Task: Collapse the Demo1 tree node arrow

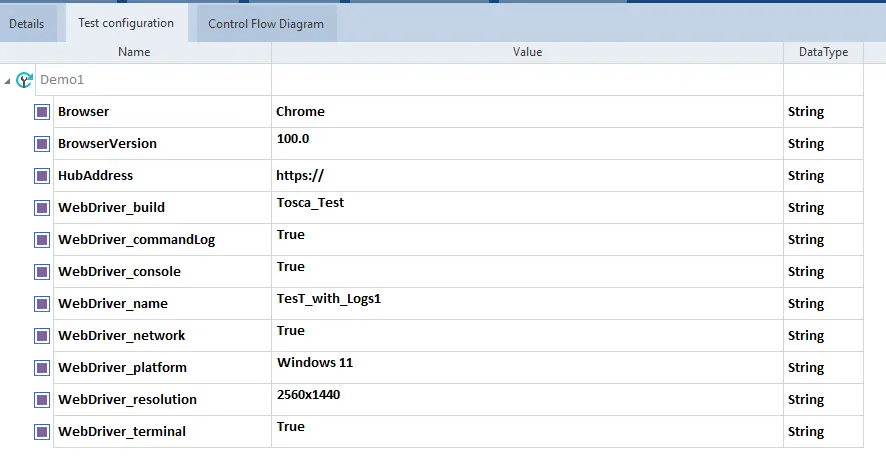Action: click(x=8, y=80)
